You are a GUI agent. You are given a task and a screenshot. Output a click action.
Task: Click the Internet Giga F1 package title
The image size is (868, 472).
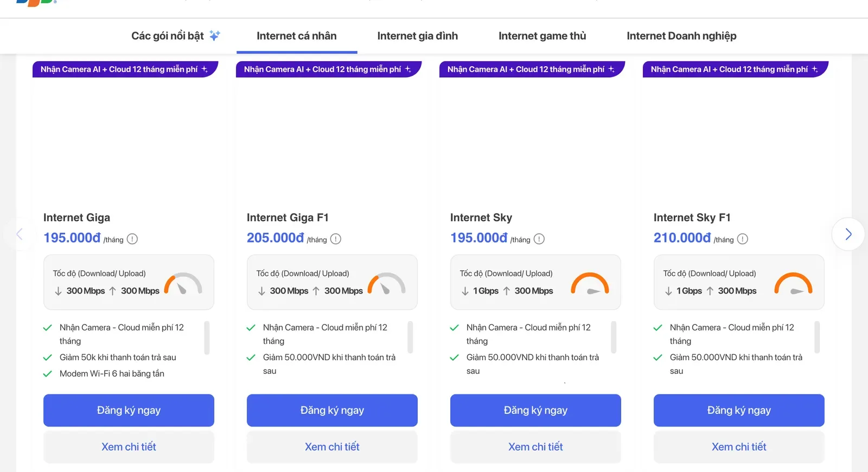tap(288, 218)
